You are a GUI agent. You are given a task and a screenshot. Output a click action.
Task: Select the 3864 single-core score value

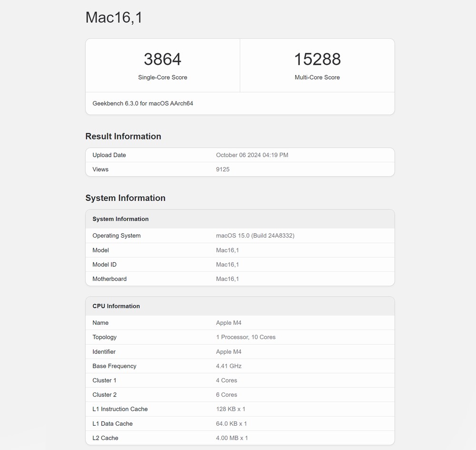pyautogui.click(x=162, y=59)
